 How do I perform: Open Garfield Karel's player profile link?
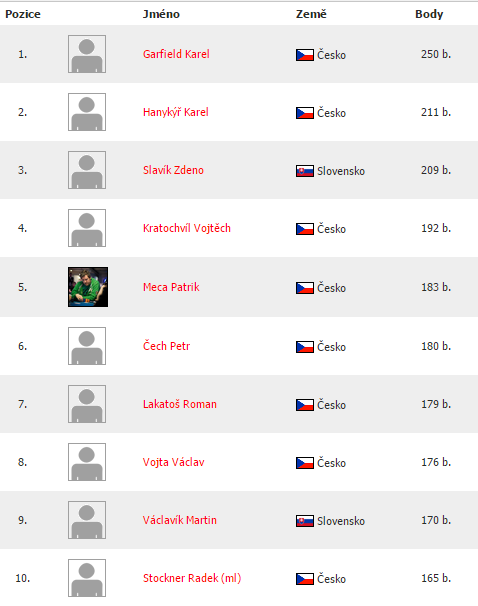tap(176, 54)
